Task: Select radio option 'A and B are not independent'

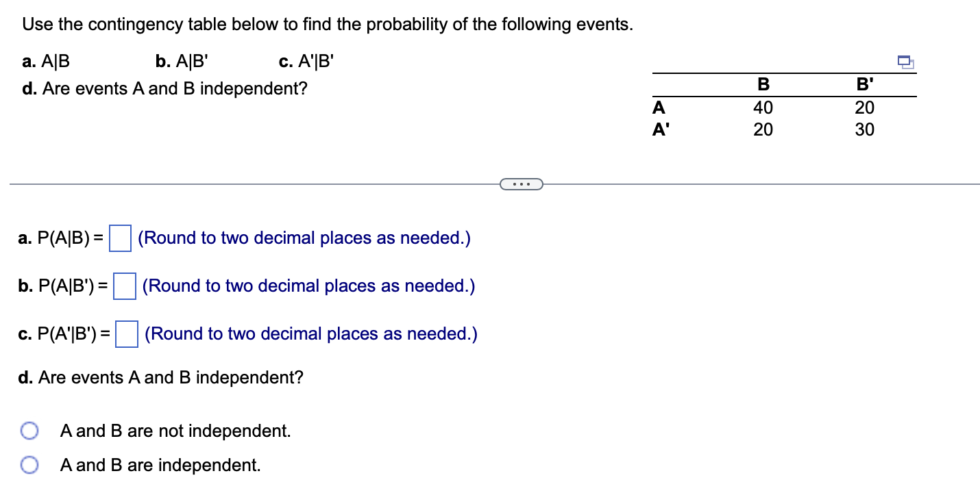Action: point(29,431)
